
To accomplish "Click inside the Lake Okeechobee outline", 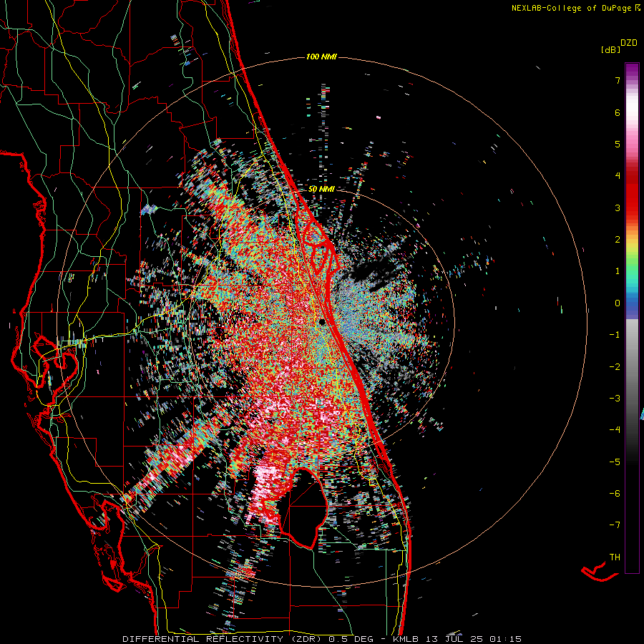I will click(x=302, y=507).
